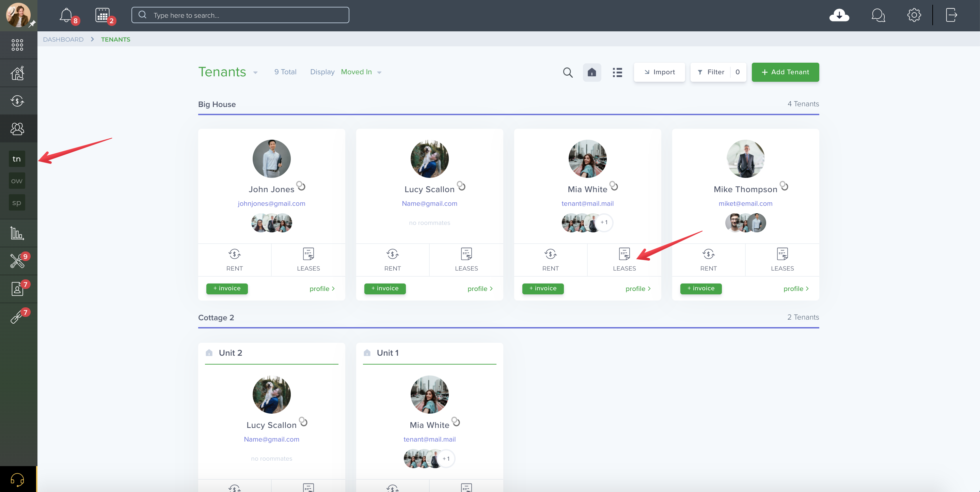This screenshot has width=980, height=492.
Task: Open the rental applications icon in the sidebar
Action: 17,289
